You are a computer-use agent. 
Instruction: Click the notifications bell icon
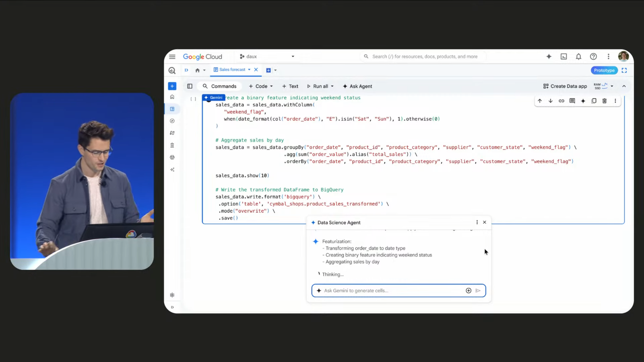coord(578,57)
